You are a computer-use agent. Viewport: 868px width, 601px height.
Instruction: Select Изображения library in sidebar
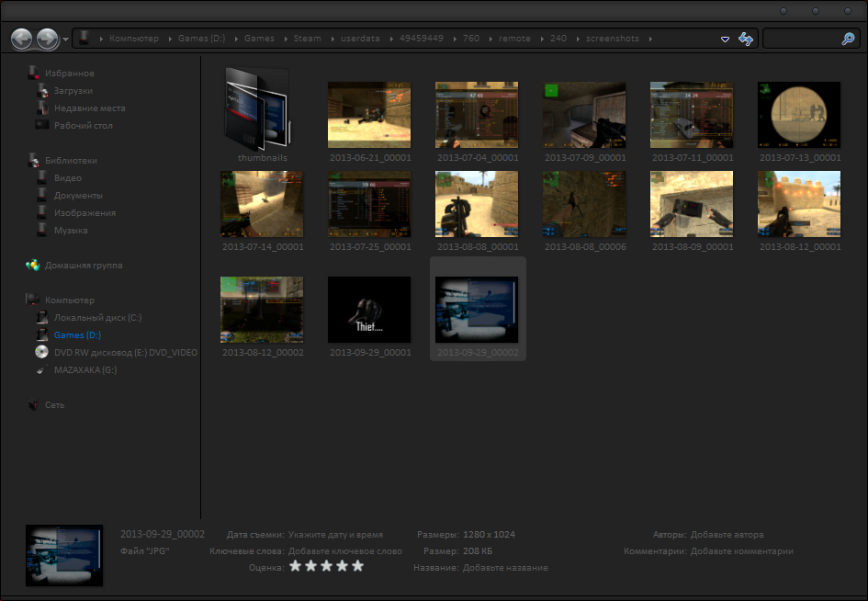(x=85, y=213)
